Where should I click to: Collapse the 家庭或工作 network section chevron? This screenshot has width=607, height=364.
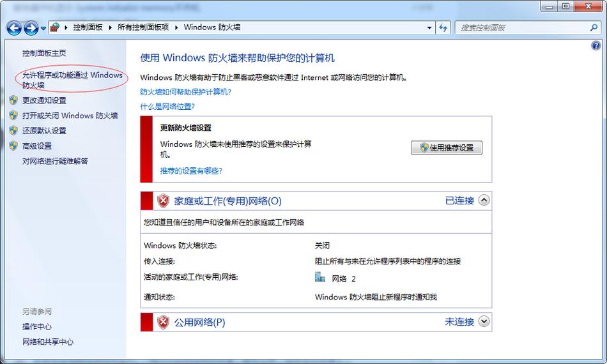484,200
